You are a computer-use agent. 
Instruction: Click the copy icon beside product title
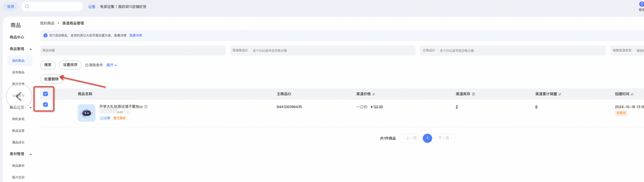point(146,107)
